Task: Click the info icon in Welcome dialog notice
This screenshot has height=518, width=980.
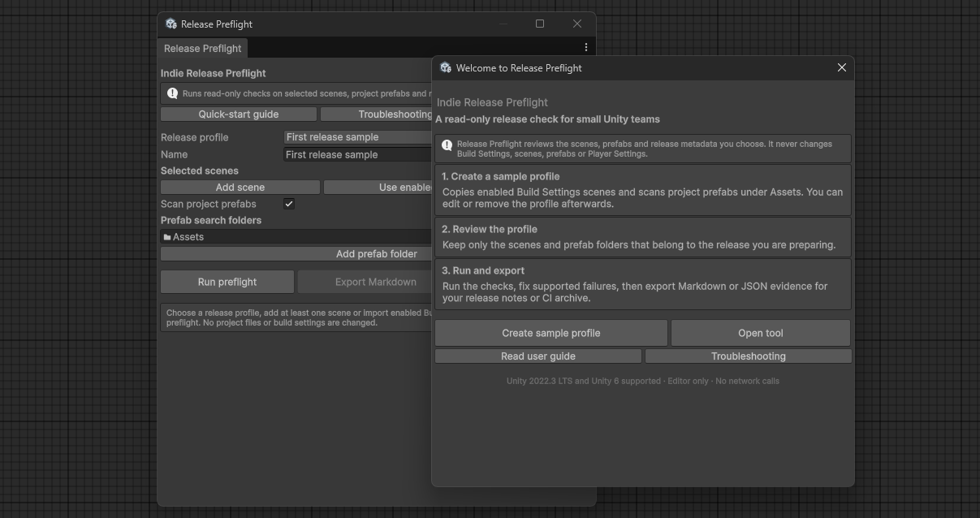Action: [x=447, y=146]
